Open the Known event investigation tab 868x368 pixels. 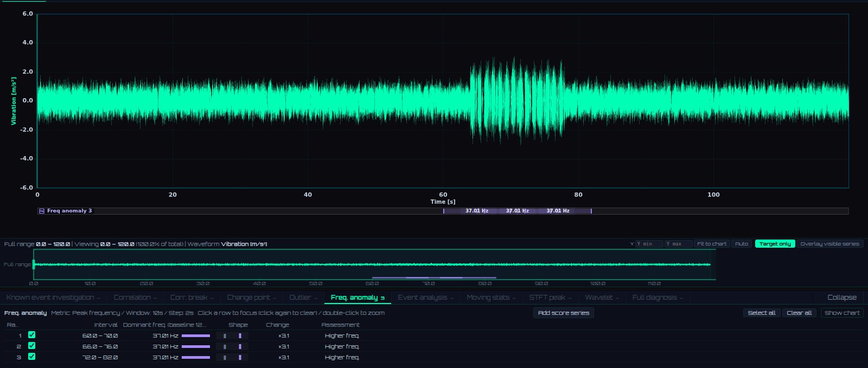click(53, 298)
